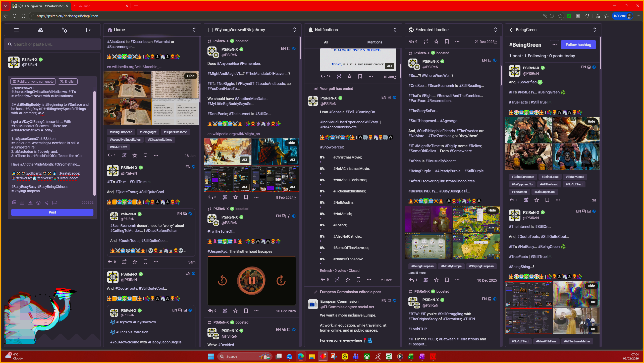
Task: Add content warning in compose box
Action: [x=30, y=202]
